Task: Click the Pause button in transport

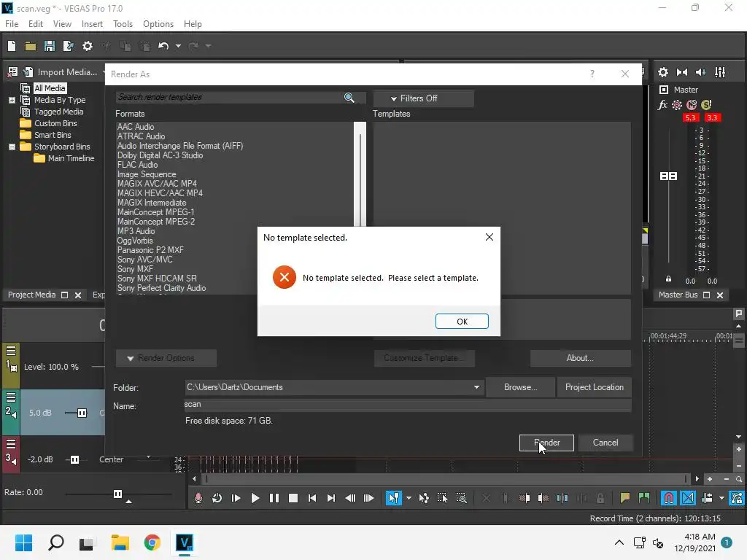Action: (274, 499)
